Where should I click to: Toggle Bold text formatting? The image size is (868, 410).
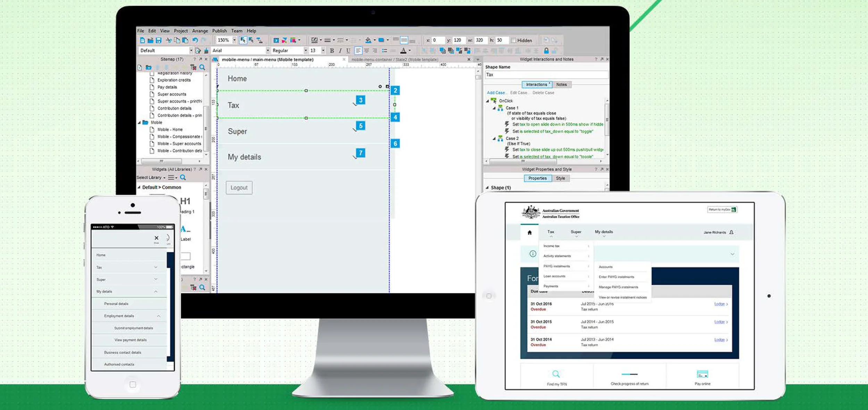click(332, 51)
